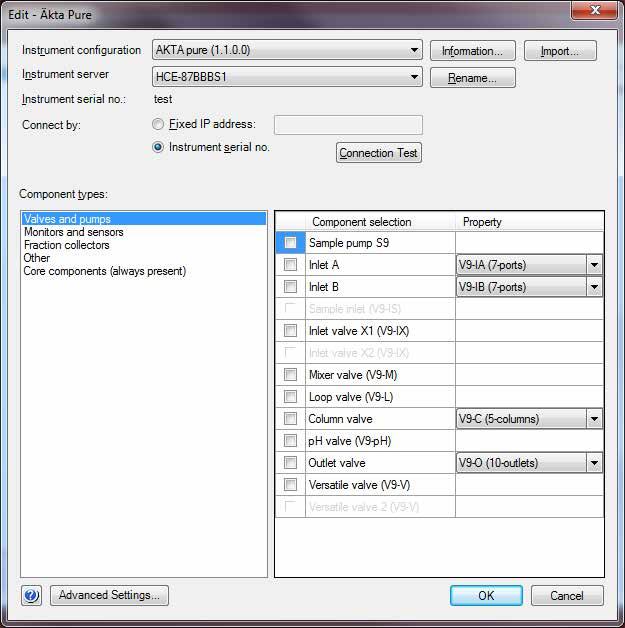Click the Rename... button
625x628 pixels.
click(x=473, y=77)
